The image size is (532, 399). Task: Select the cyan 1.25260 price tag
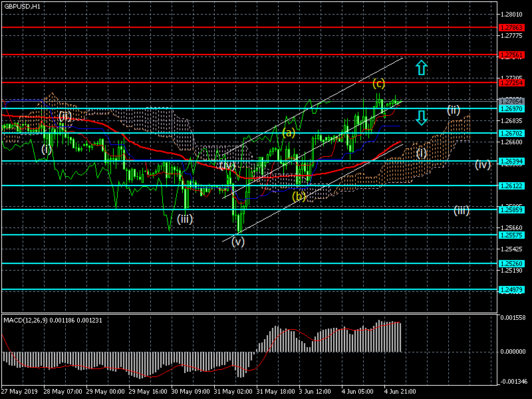pos(511,263)
